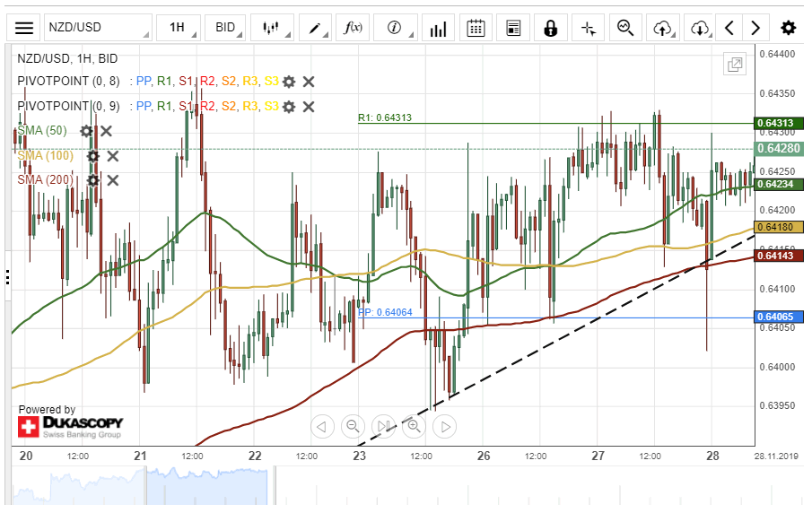Click the bar chart volume icon

(438, 28)
